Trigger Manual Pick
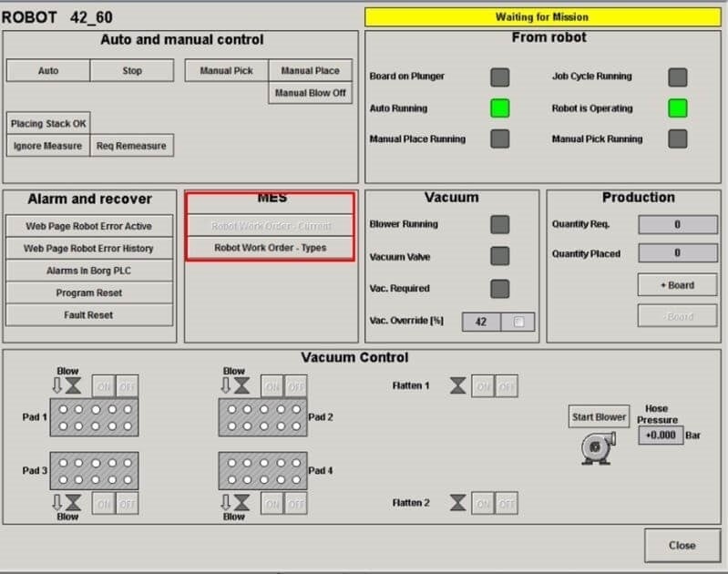Viewport: 728px width, 574px height. coord(227,70)
